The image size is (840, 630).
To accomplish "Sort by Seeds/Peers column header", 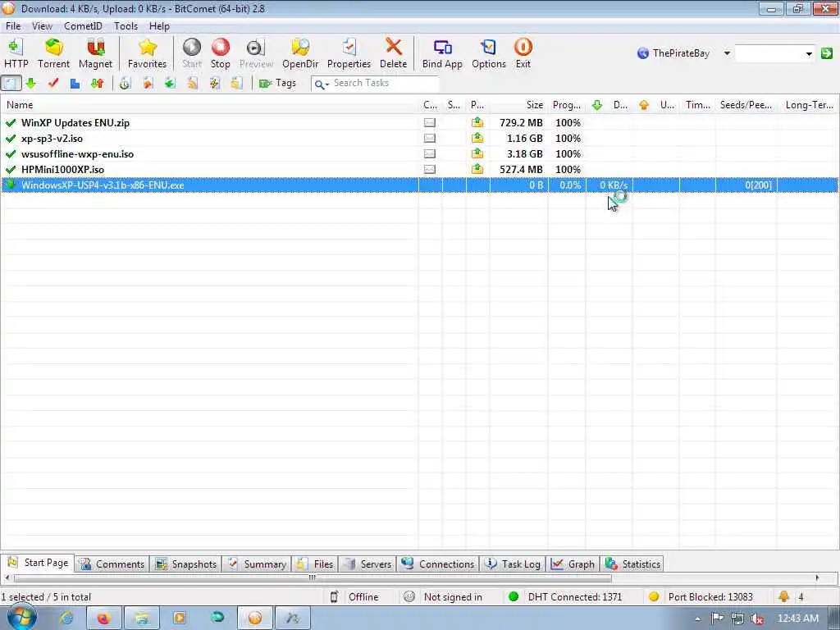I will [x=746, y=105].
